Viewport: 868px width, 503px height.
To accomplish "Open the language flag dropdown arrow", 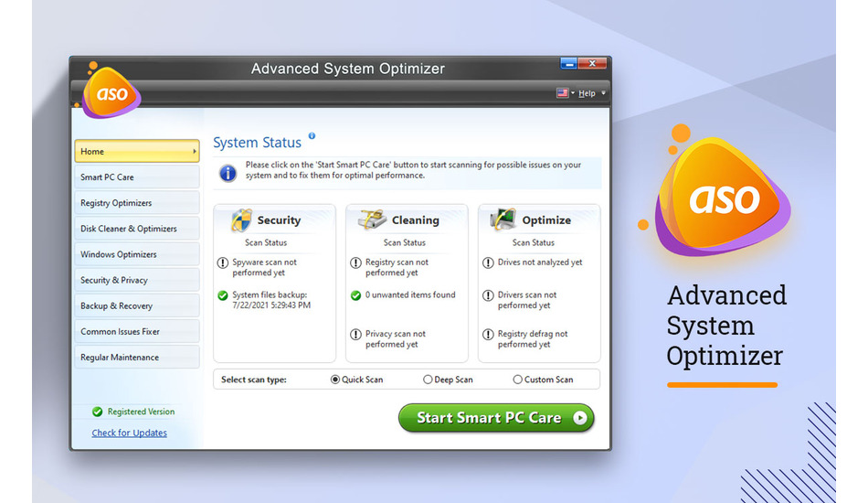I will [x=573, y=93].
